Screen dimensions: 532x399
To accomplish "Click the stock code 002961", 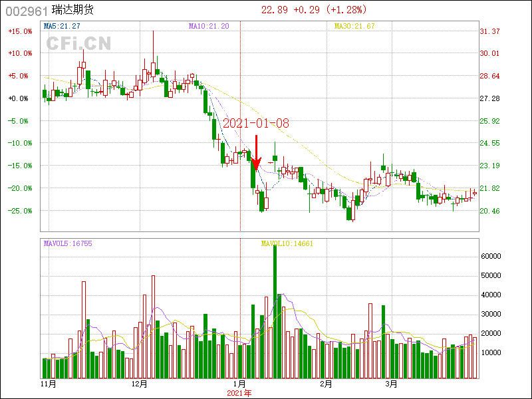I will 27,11.
